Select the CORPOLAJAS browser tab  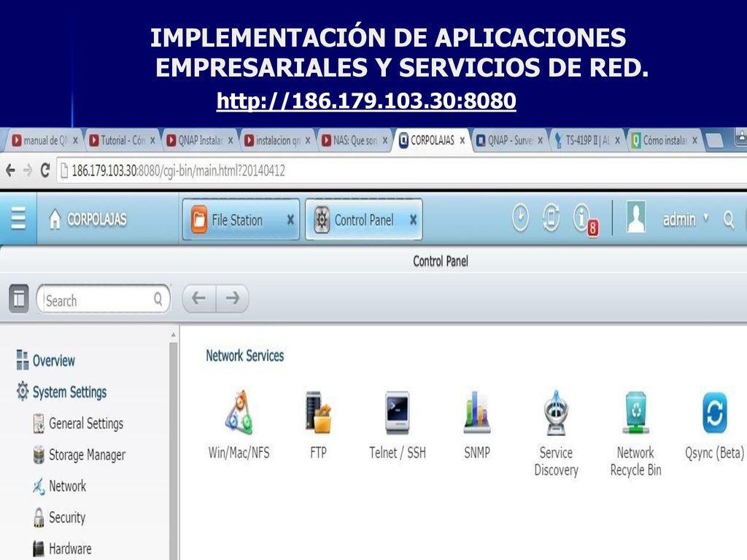(x=432, y=141)
